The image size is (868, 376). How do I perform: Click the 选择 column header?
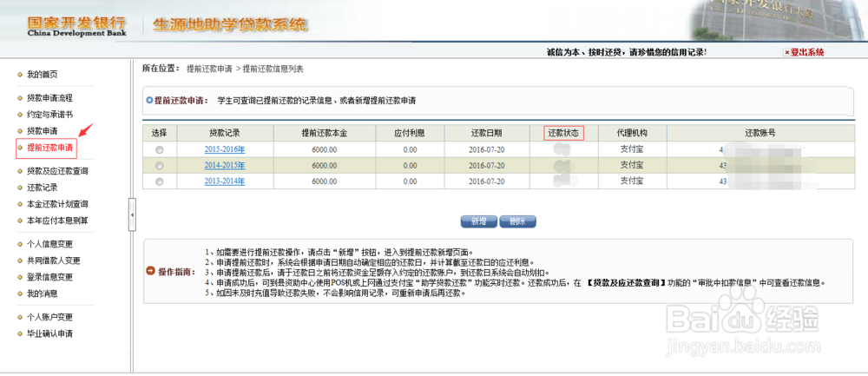160,133
